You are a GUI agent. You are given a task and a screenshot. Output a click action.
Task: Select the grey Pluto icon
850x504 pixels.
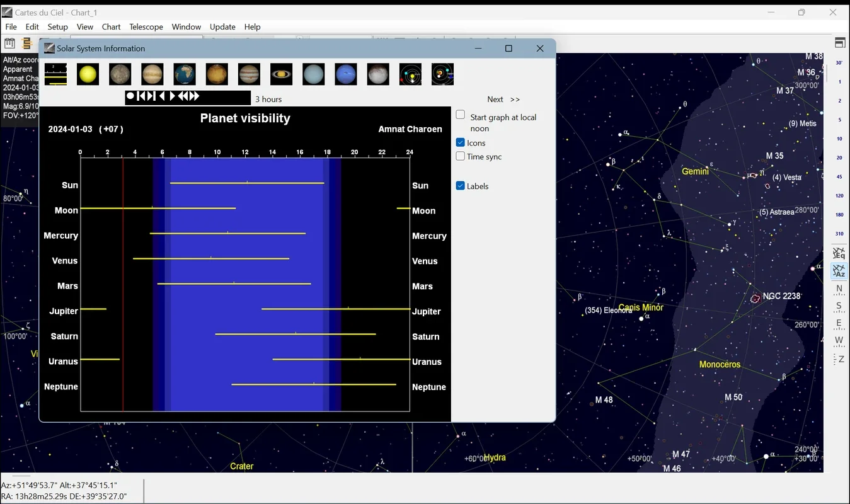pos(378,74)
